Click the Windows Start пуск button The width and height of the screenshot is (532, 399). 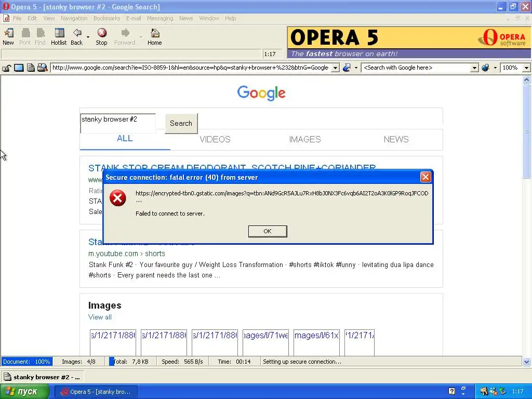[24, 391]
